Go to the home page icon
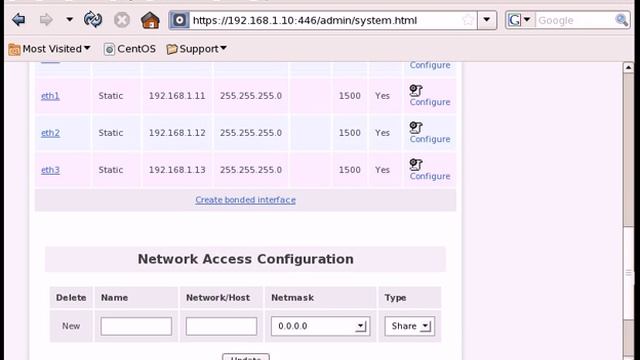640x360 pixels. pos(150,20)
